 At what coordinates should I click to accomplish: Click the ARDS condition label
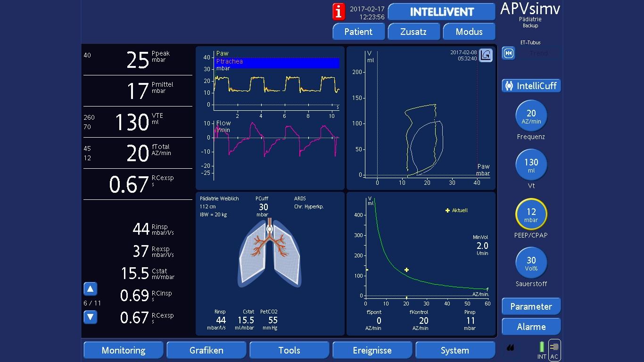(x=300, y=198)
